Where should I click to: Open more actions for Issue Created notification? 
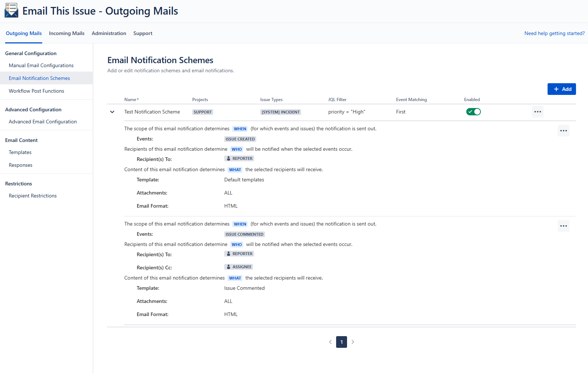click(563, 131)
